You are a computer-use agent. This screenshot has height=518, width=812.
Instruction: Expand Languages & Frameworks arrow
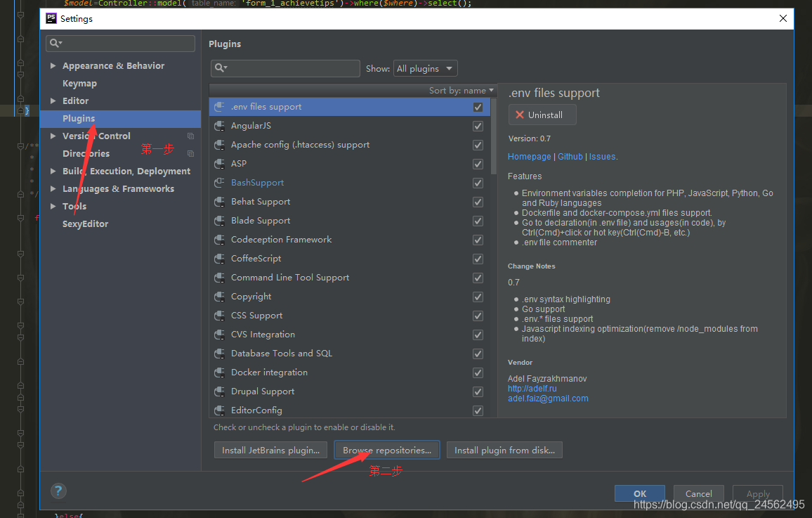(53, 188)
